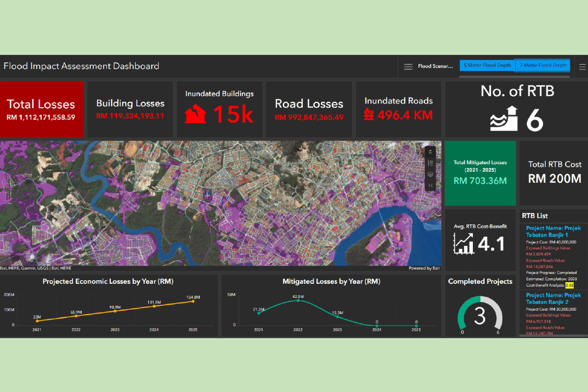
Task: Click the Flood Scenar... selector label
Action: point(435,66)
